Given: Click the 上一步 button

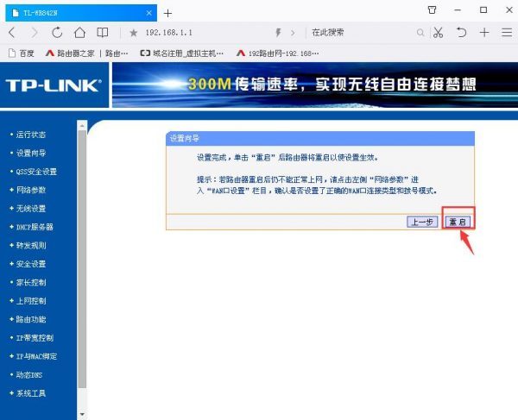Looking at the screenshot, I should [x=421, y=222].
